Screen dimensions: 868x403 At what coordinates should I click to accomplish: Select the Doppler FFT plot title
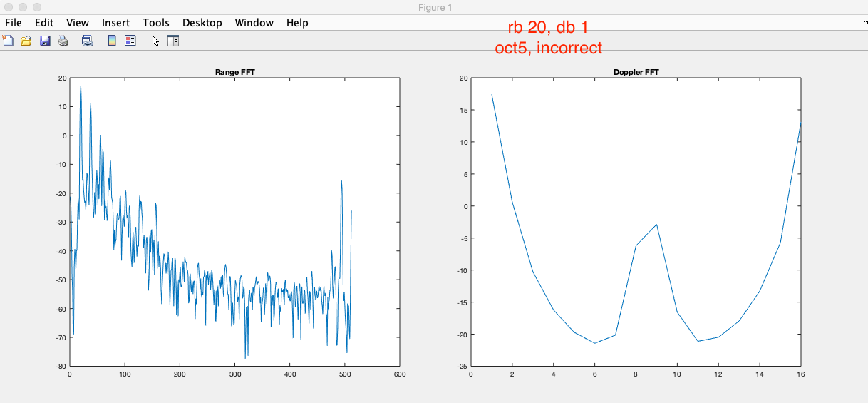[636, 73]
